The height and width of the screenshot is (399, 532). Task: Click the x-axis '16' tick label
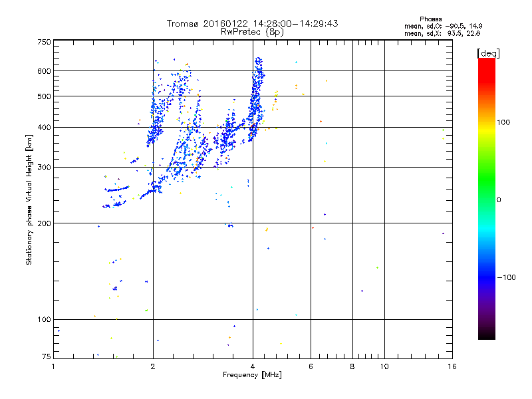click(452, 366)
